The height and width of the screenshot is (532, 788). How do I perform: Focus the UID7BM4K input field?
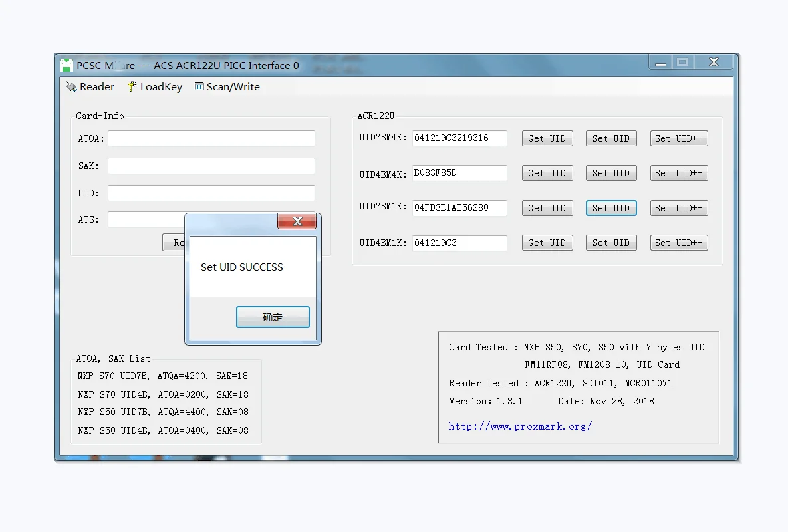pyautogui.click(x=460, y=138)
